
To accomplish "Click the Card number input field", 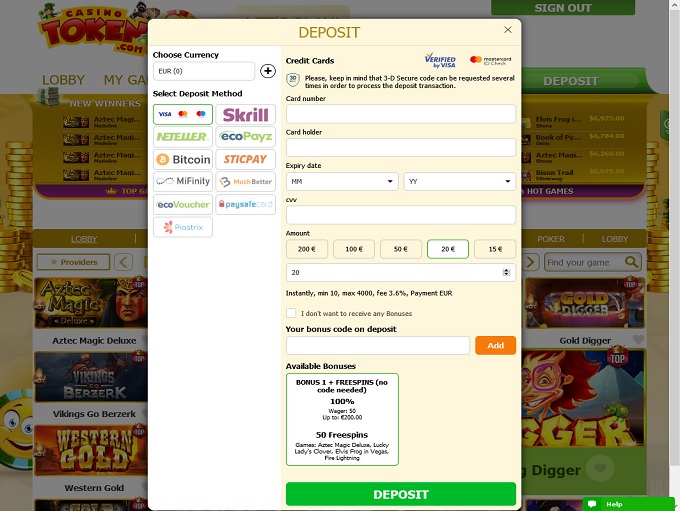I will [x=401, y=114].
